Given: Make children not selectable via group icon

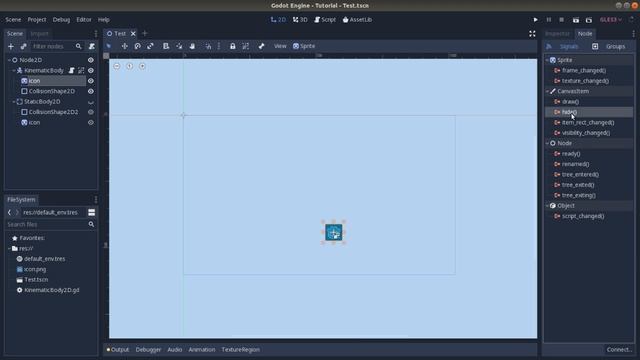Looking at the screenshot, I should pos(245,46).
